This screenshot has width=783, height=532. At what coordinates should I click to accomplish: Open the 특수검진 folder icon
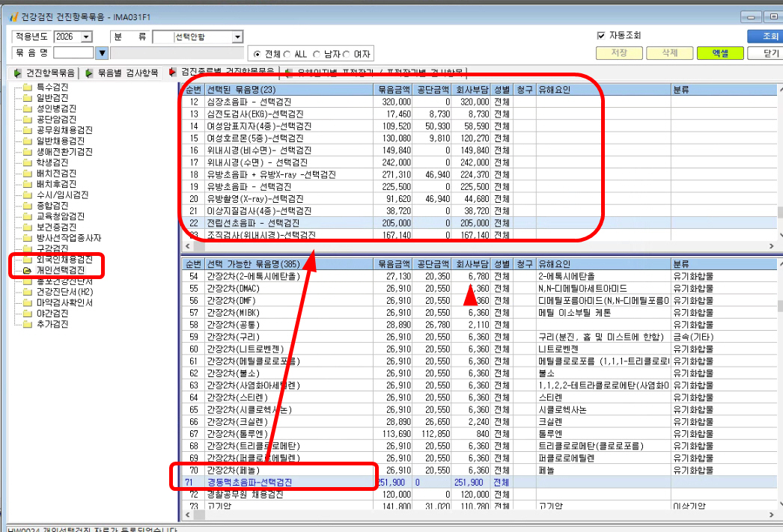[x=28, y=88]
